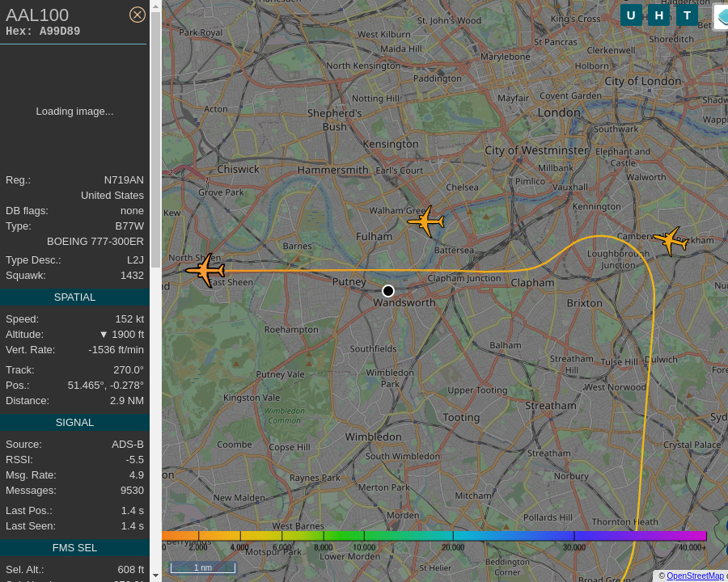Image resolution: width=728 pixels, height=582 pixels.
Task: Click the H map button
Action: (x=658, y=15)
